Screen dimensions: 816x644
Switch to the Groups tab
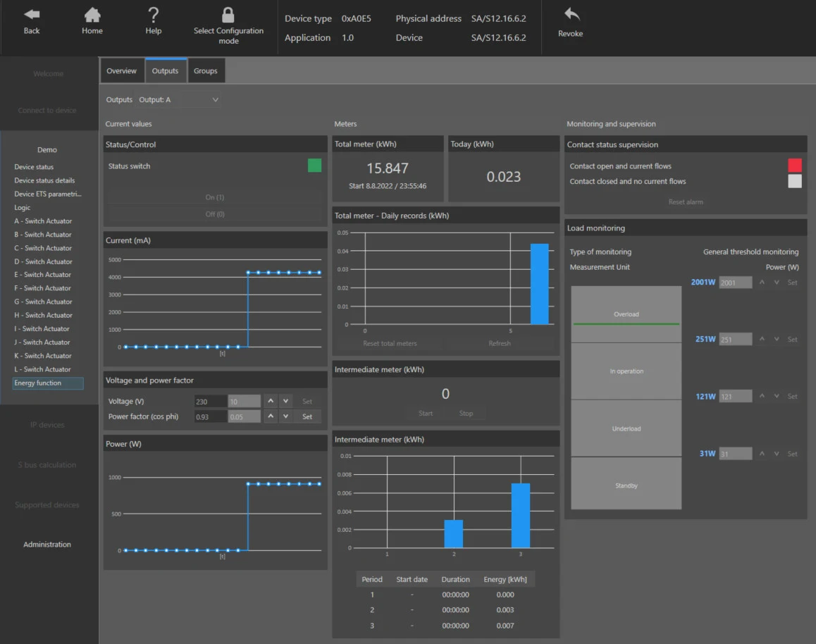click(206, 70)
